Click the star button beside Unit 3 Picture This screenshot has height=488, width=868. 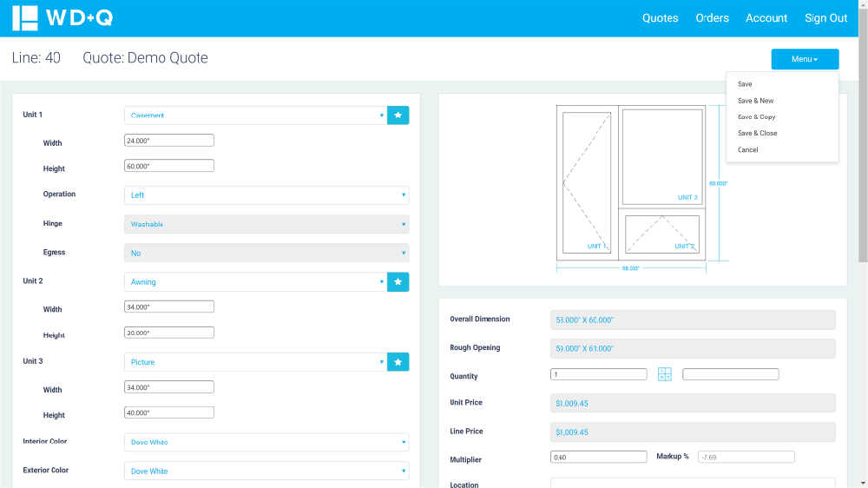(398, 362)
